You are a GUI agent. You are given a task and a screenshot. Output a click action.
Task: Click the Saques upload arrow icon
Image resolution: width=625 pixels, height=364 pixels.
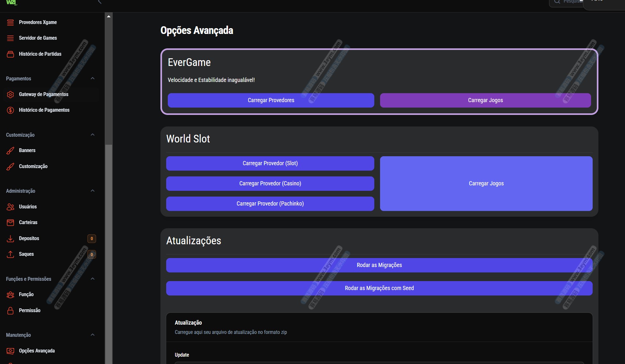[x=10, y=254]
